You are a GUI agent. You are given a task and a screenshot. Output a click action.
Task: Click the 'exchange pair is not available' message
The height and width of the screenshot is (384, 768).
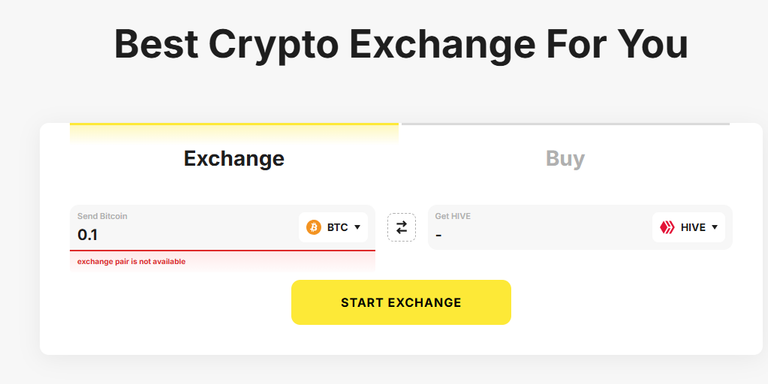tap(131, 262)
